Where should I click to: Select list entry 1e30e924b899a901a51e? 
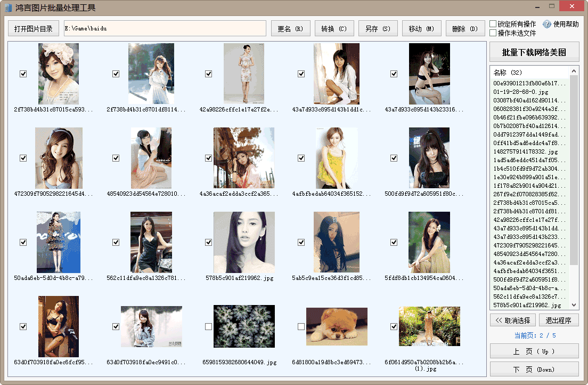(x=530, y=177)
